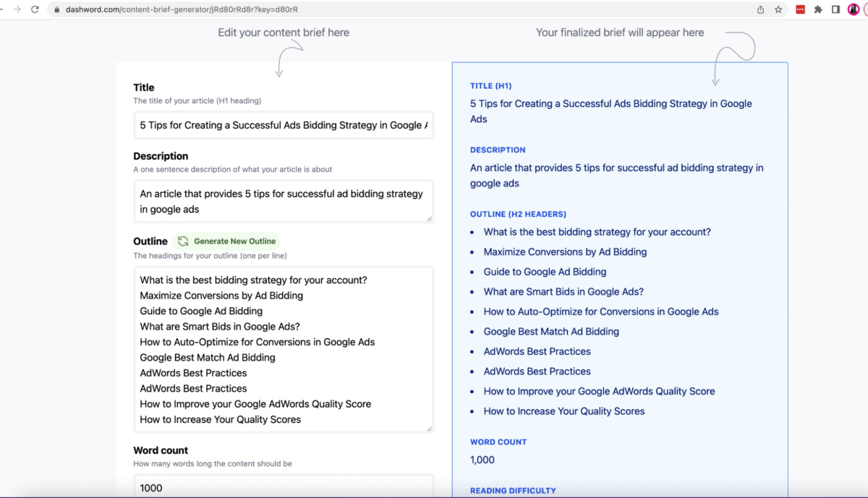Open the red extension icon
868x498 pixels.
tap(801, 9)
